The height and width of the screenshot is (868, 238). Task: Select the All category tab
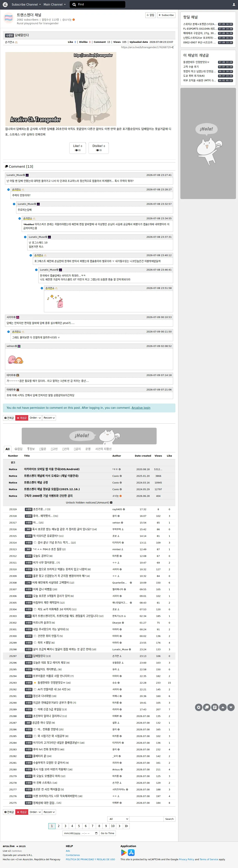(7, 449)
